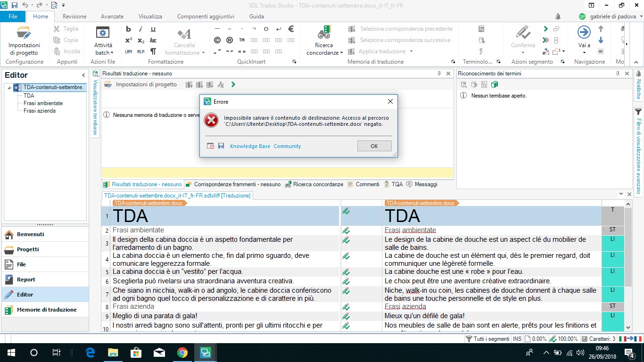The width and height of the screenshot is (644, 362).
Task: Toggle italic formatting in the ribbon
Action: click(141, 29)
